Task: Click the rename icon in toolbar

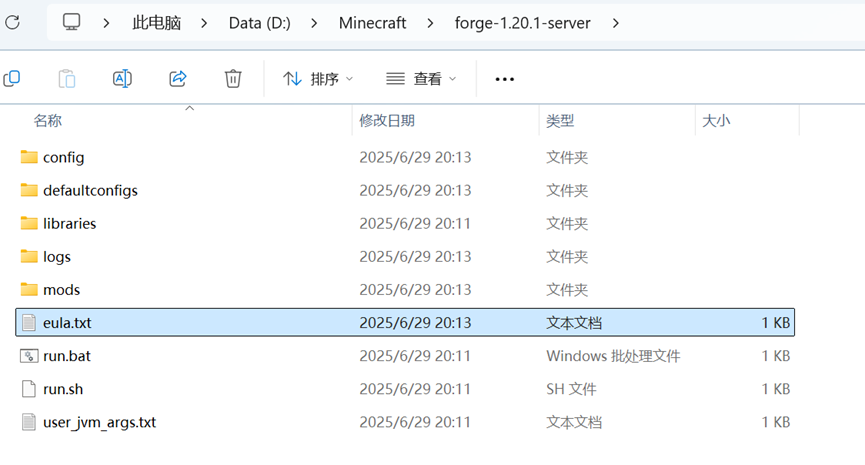Action: click(122, 79)
